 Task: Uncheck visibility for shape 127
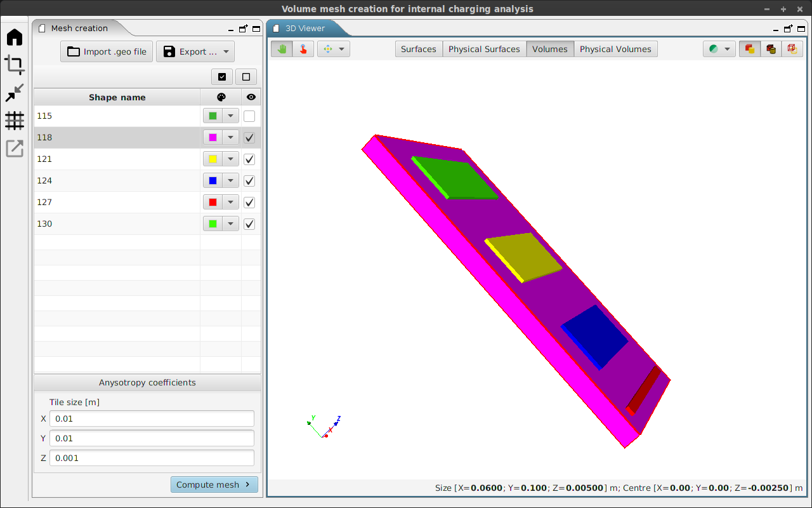pos(249,203)
